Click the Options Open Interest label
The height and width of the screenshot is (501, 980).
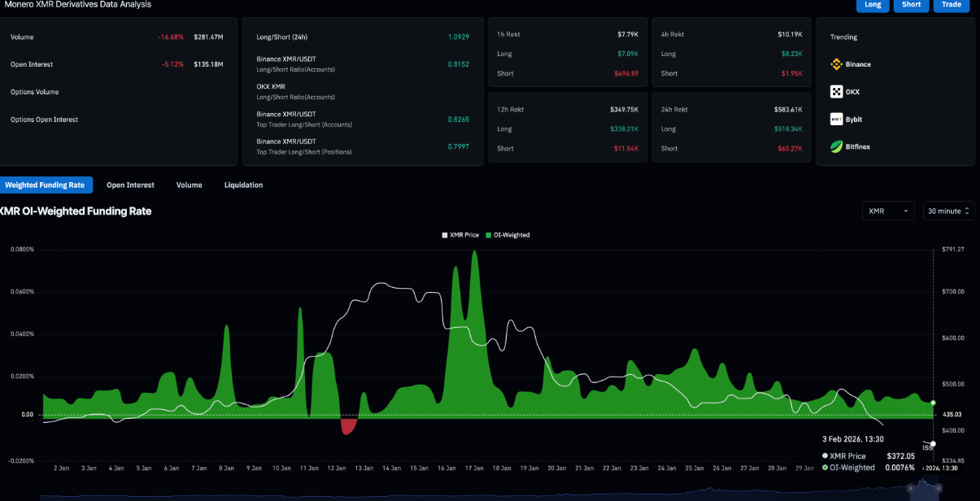[45, 120]
